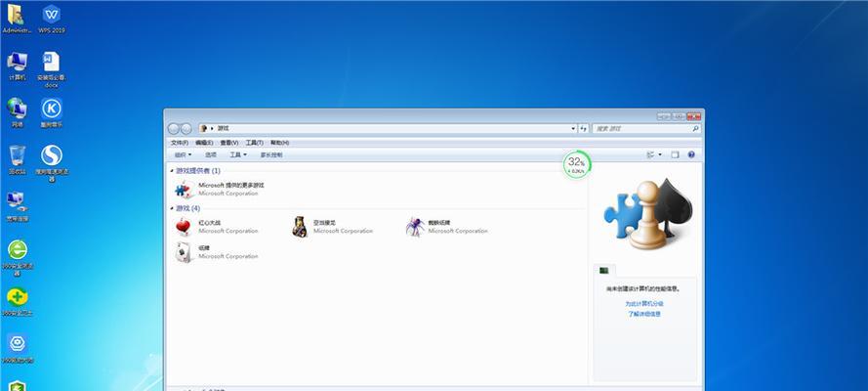This screenshot has height=391, width=868.
Task: Open Spider Solitaire (蜘蛛纸牌) game
Action: [x=447, y=227]
